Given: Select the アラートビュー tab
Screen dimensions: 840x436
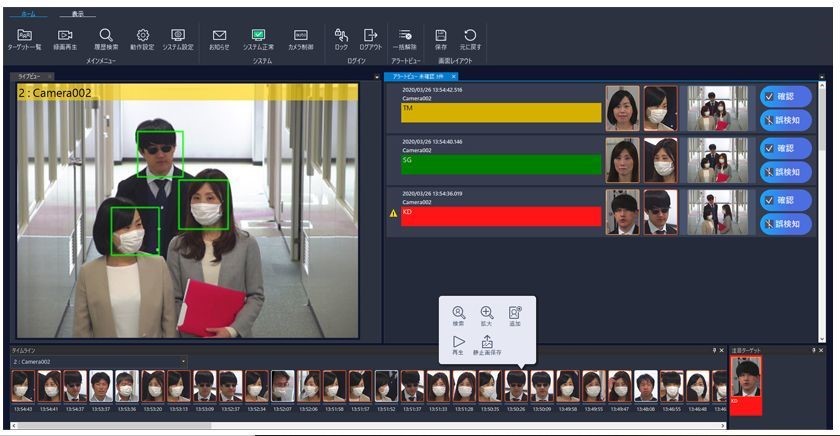Looking at the screenshot, I should tap(418, 76).
